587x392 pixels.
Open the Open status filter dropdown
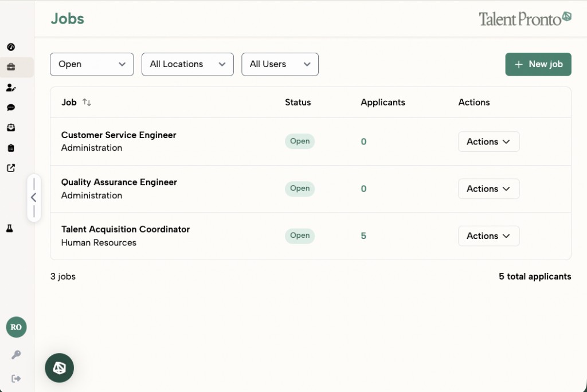[x=92, y=64]
